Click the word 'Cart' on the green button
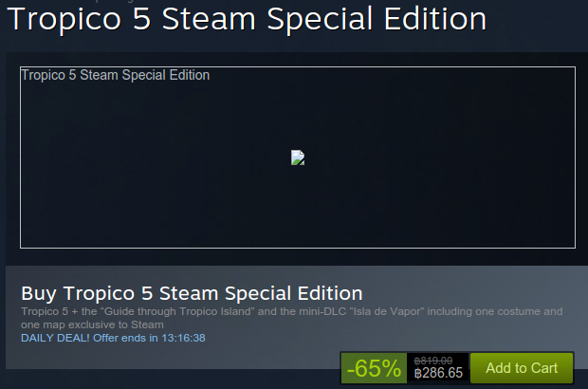Screen dimensions: 588x389 pos(543,368)
